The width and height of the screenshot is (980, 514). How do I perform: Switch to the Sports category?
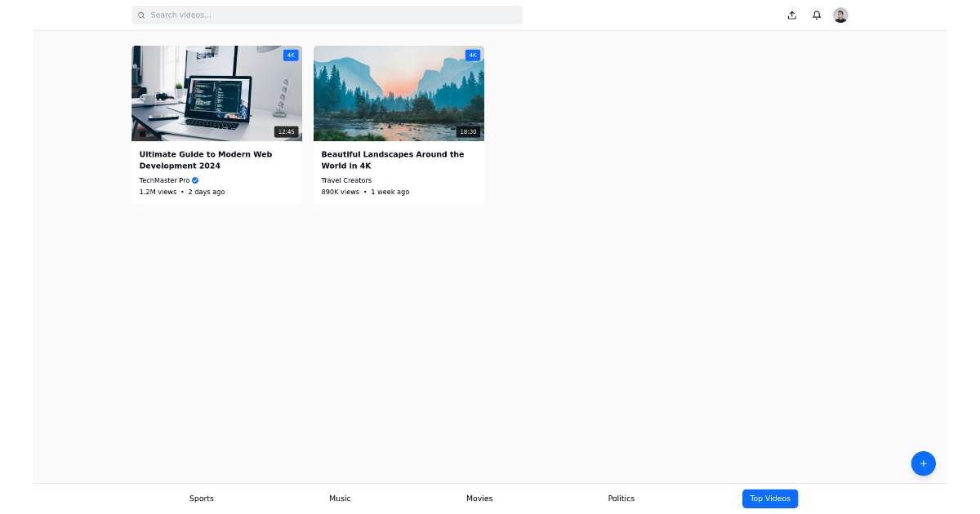click(x=201, y=498)
